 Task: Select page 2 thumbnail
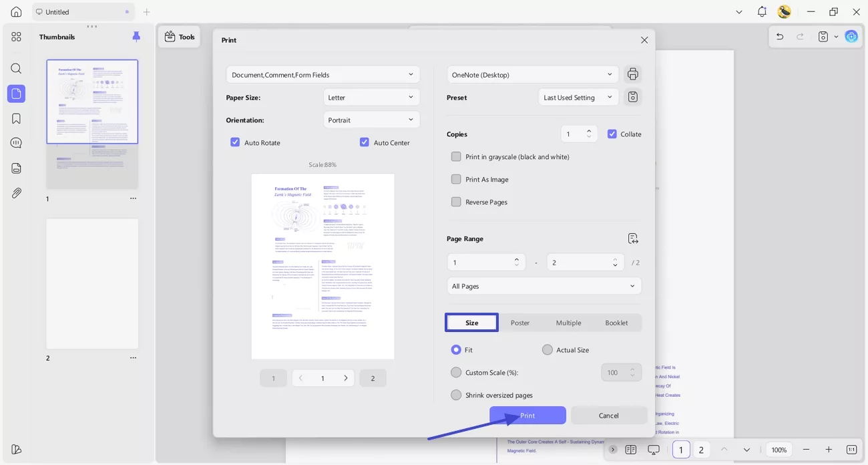[x=92, y=283]
